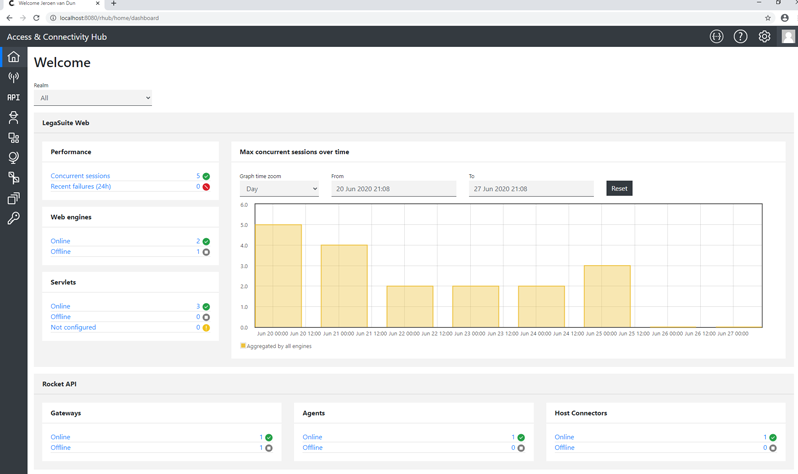This screenshot has width=798, height=474.
Task: Open the key security sidebar icon
Action: [14, 218]
